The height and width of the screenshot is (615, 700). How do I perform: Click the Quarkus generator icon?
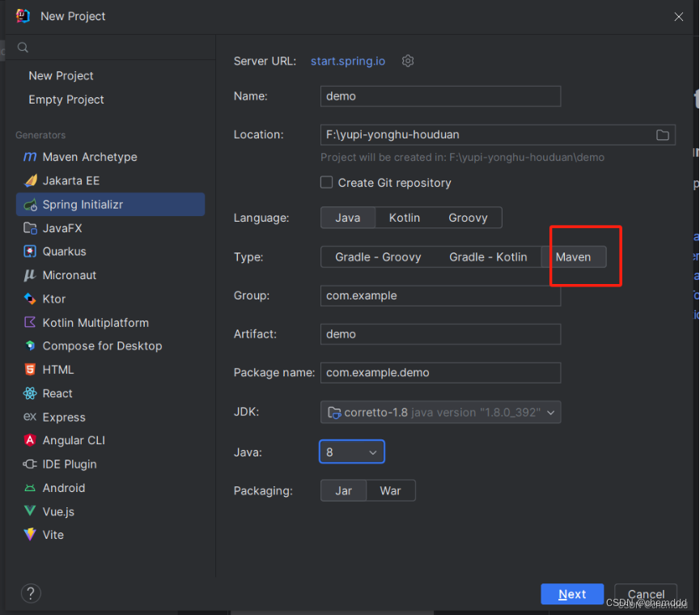coord(30,252)
